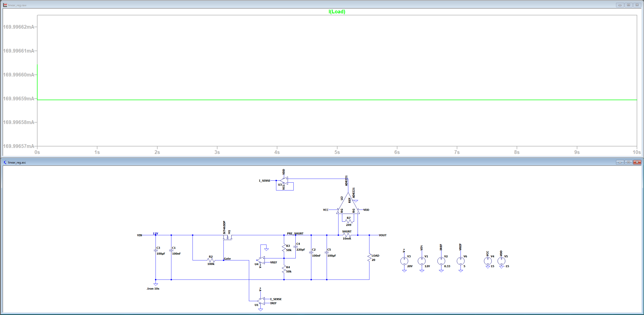Select the U4 op-amp symbol
This screenshot has height=315, width=644.
(261, 260)
